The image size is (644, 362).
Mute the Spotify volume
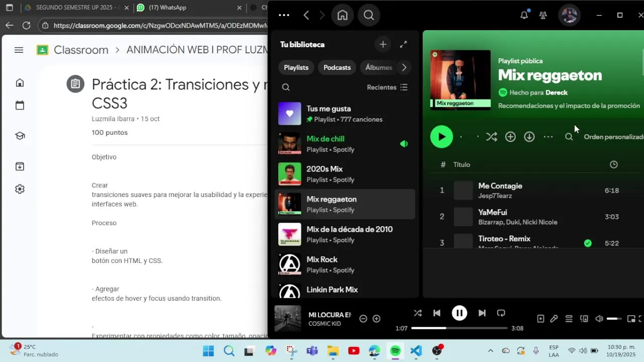click(599, 319)
